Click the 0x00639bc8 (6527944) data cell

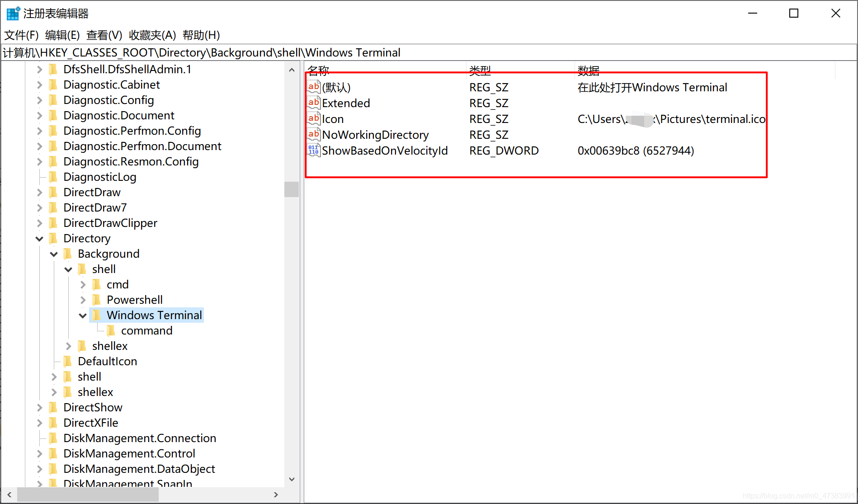pos(636,151)
